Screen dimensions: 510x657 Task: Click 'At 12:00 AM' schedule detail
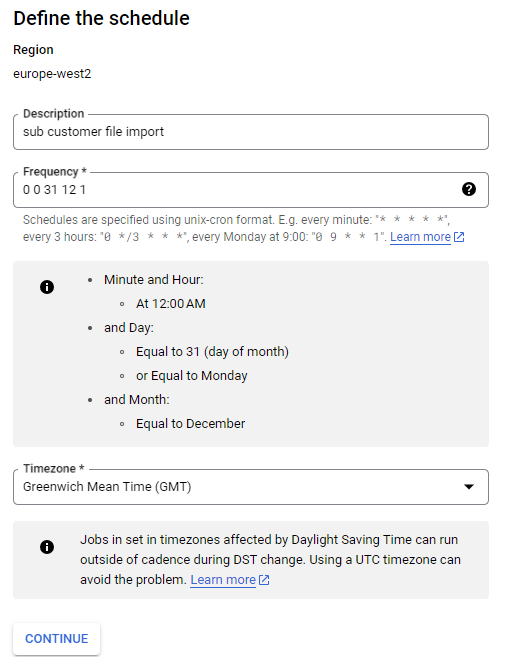pos(171,304)
